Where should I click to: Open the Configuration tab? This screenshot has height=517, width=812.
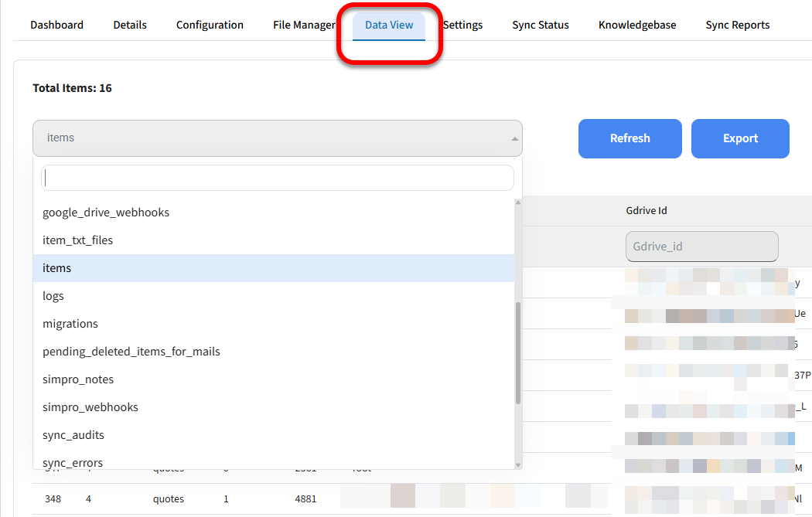pos(210,25)
